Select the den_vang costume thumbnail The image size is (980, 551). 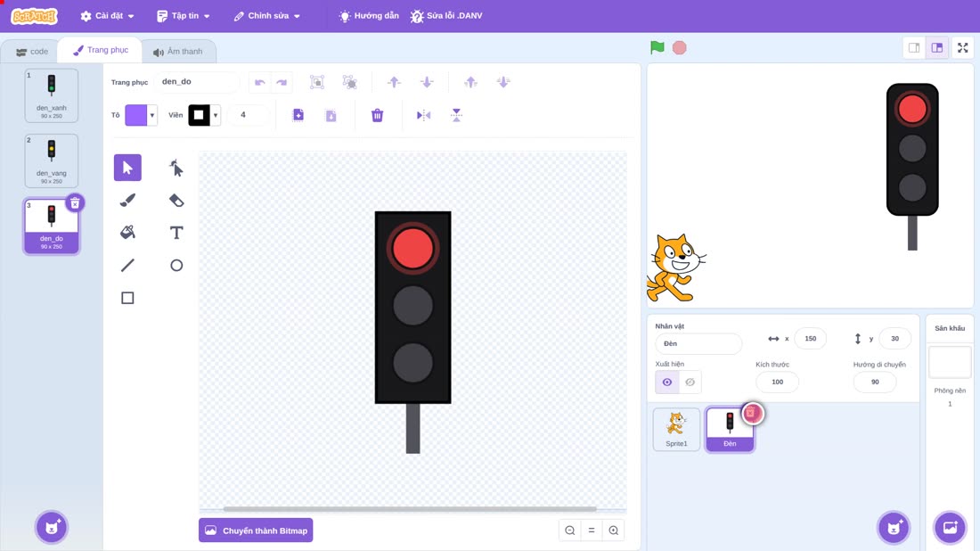click(x=52, y=160)
